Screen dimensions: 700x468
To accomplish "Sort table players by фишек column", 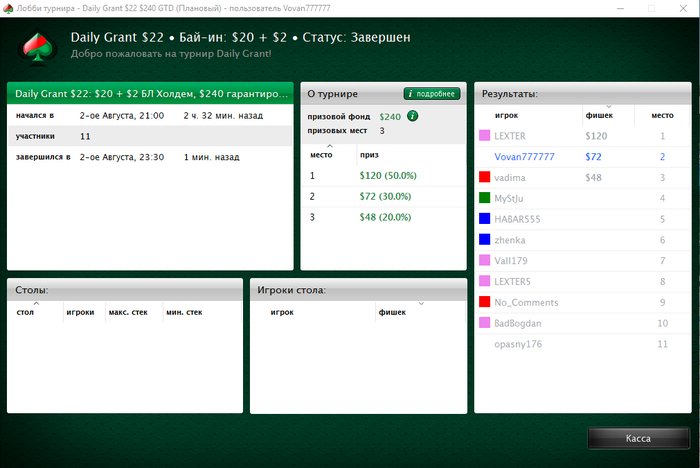I will (421, 312).
